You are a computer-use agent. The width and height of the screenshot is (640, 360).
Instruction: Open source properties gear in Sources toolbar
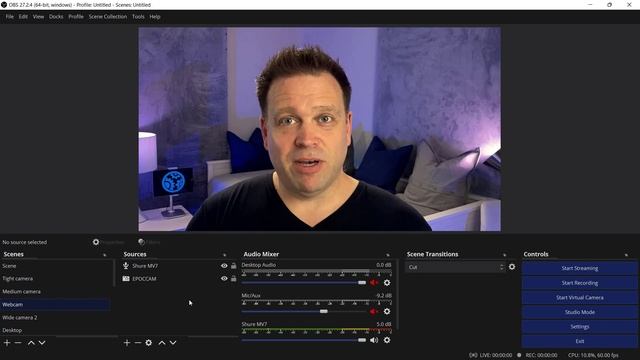[x=149, y=343]
